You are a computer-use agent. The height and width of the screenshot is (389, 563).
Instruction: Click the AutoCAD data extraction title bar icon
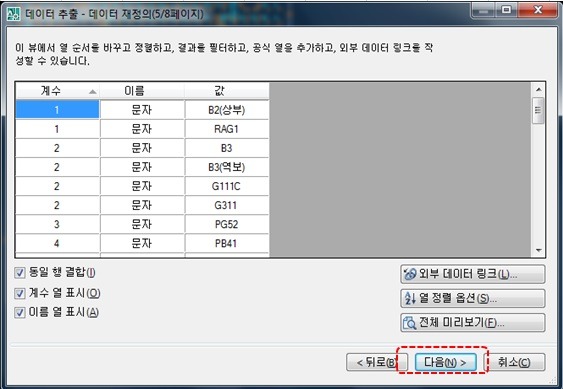[14, 14]
